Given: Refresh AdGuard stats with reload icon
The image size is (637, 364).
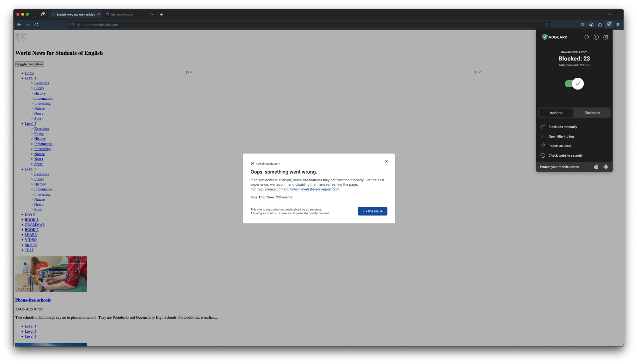Looking at the screenshot, I should 586,37.
